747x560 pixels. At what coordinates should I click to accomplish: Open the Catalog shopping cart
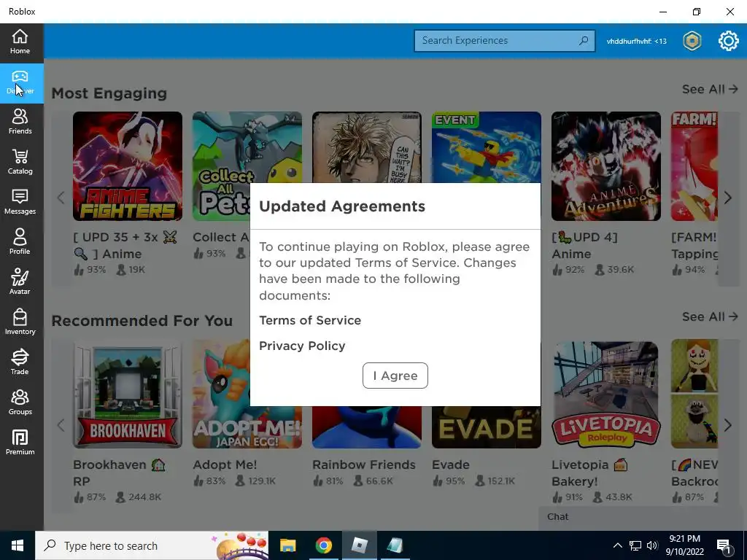pos(20,162)
